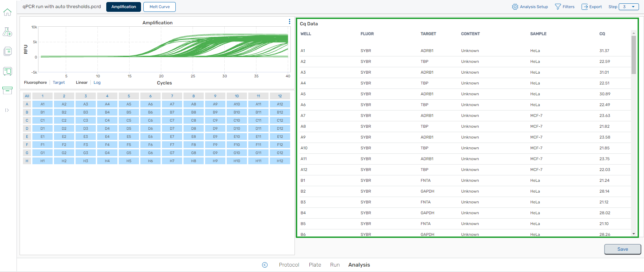This screenshot has height=272, width=644.
Task: Go to the Protocol step
Action: [x=289, y=265]
